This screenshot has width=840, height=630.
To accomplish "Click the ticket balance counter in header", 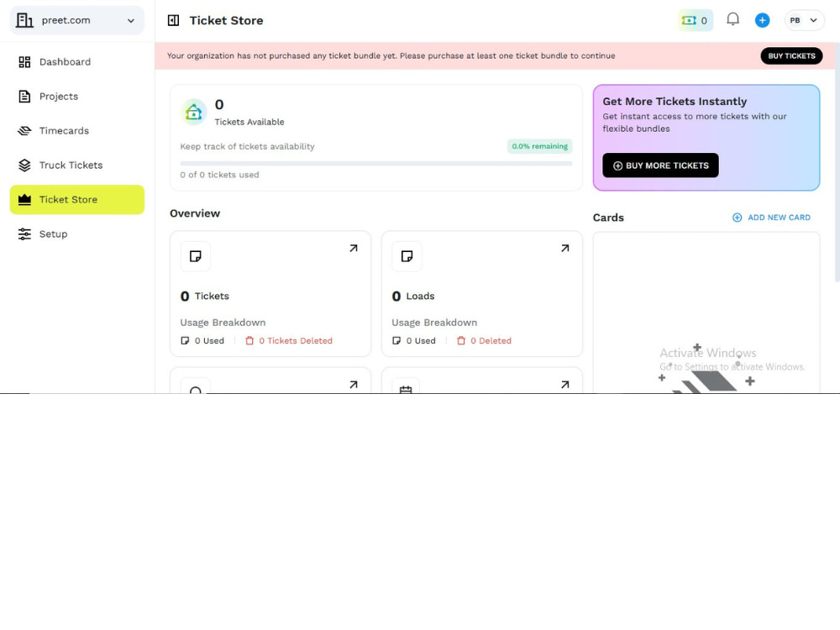I will [695, 20].
